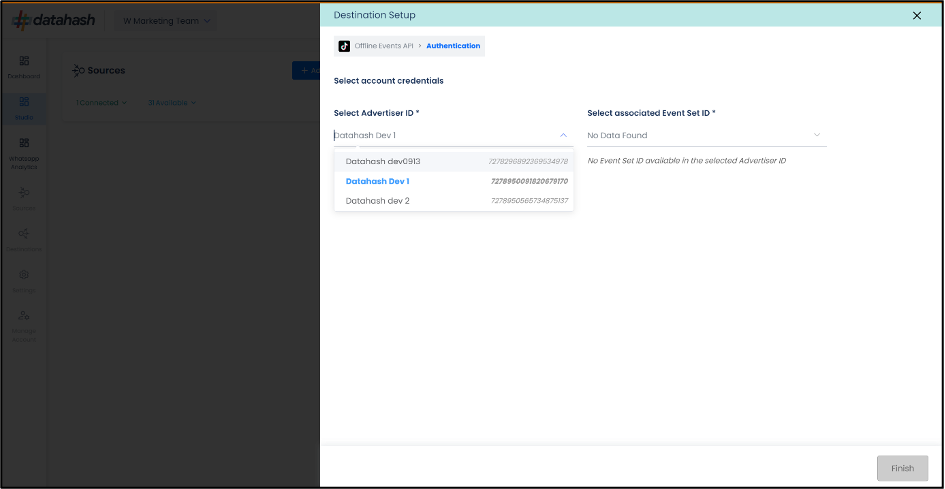945x489 pixels.
Task: Open the Offline Events API breadcrumb
Action: coord(383,46)
